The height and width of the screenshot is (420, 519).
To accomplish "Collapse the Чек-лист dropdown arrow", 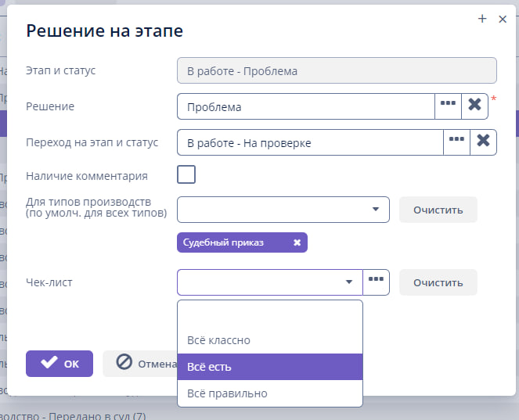I will (x=348, y=282).
